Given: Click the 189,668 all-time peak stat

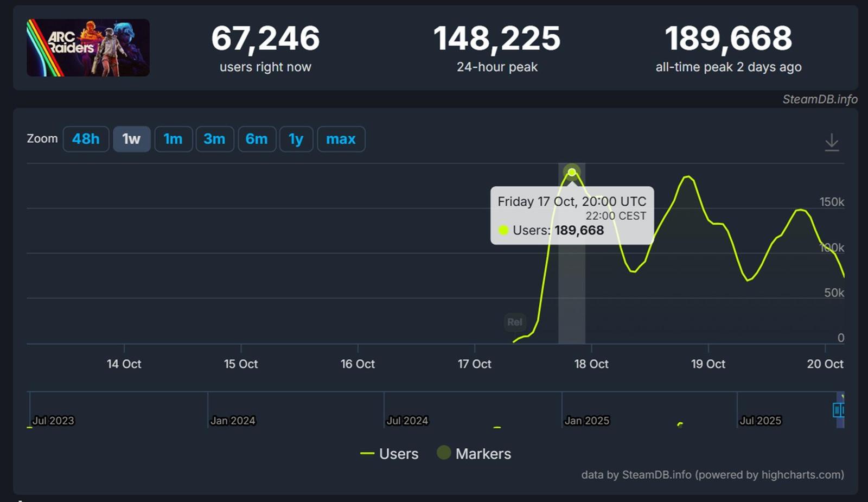Looking at the screenshot, I should (729, 38).
